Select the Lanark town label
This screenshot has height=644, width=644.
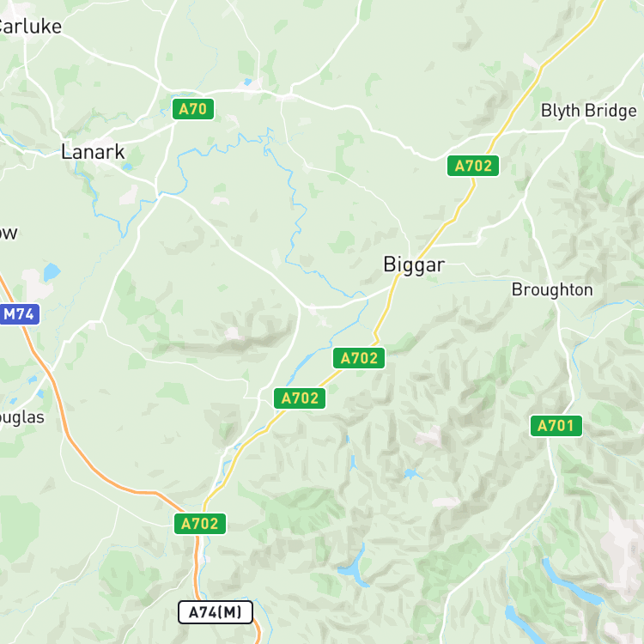pos(93,152)
